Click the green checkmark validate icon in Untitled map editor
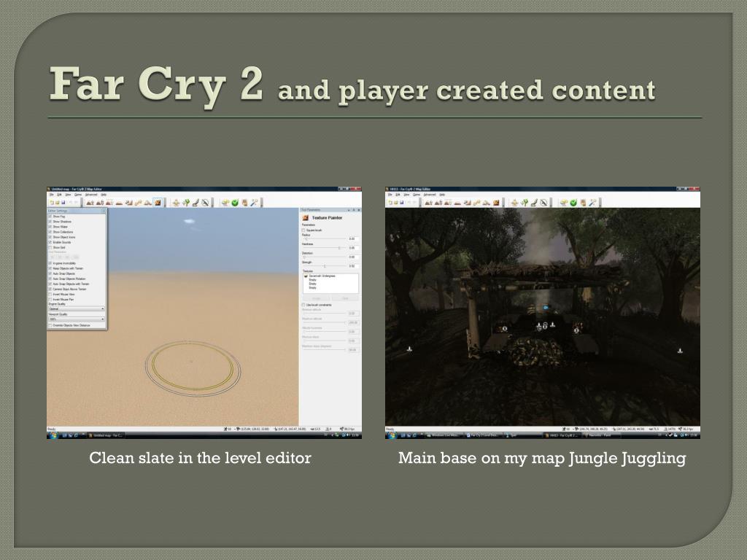Screen dimensions: 747x560 [235, 203]
